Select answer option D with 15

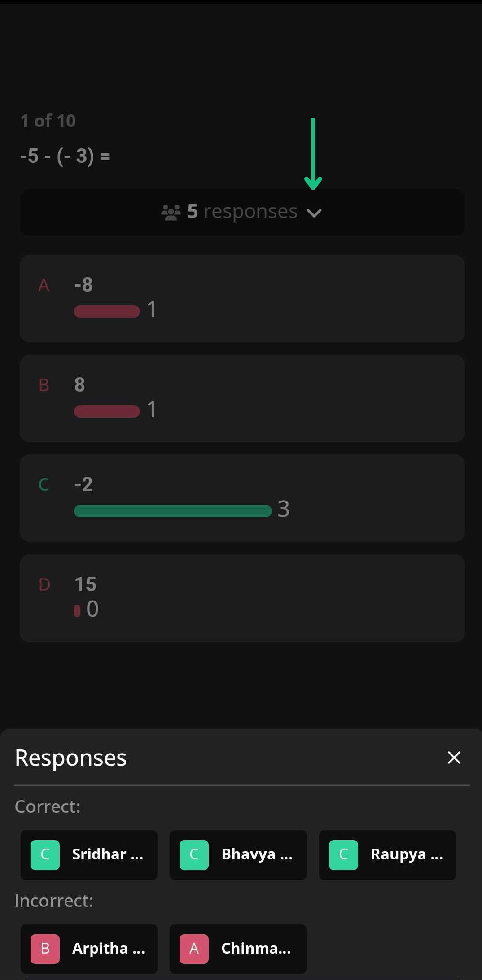pyautogui.click(x=242, y=598)
